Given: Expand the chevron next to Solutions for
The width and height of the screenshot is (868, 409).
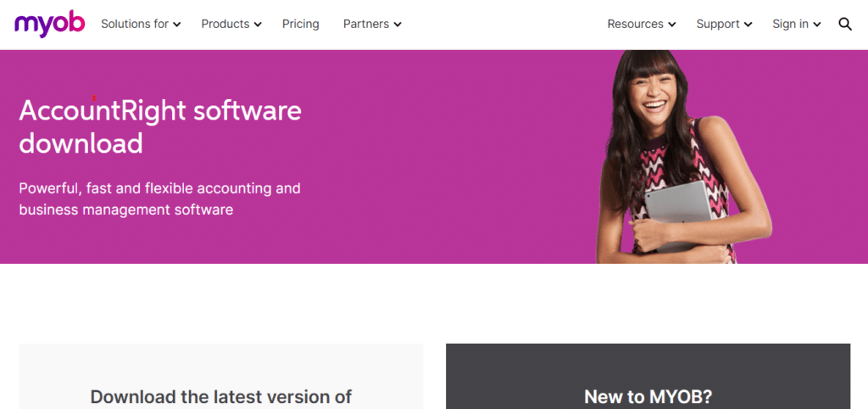Looking at the screenshot, I should 177,25.
